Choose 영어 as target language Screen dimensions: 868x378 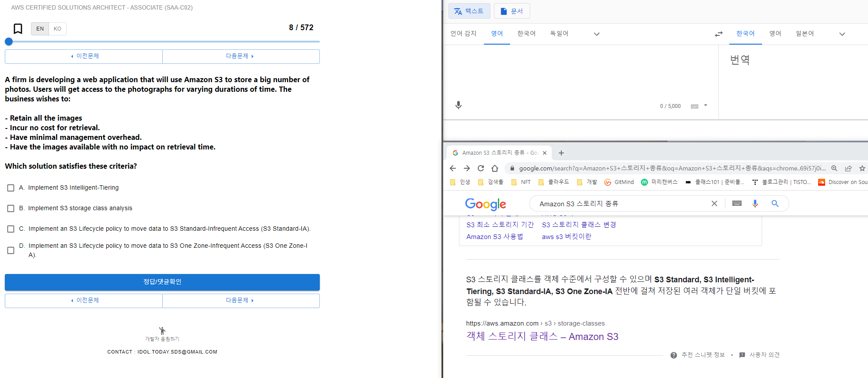pyautogui.click(x=775, y=34)
